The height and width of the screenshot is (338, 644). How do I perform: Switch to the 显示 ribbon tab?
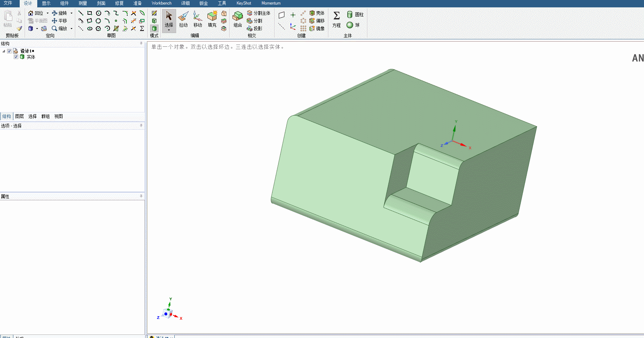46,3
